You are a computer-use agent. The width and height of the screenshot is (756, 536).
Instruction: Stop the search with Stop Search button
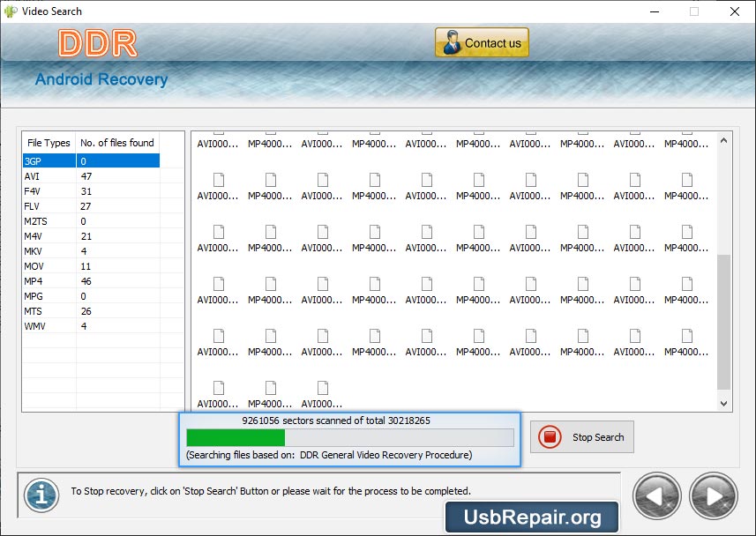(582, 436)
